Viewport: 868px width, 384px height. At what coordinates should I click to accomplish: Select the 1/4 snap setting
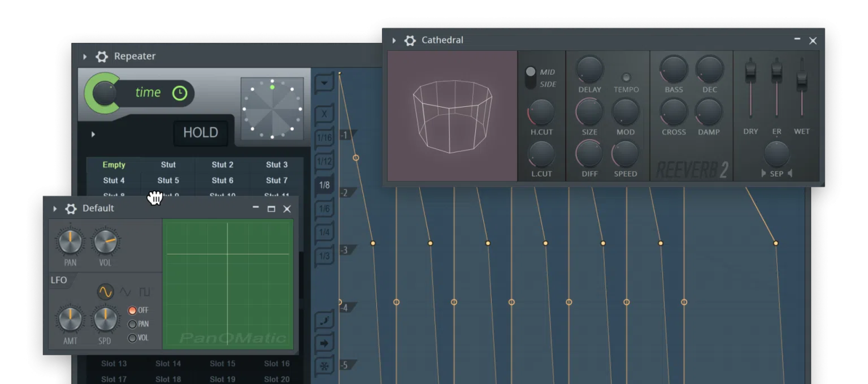(x=324, y=232)
